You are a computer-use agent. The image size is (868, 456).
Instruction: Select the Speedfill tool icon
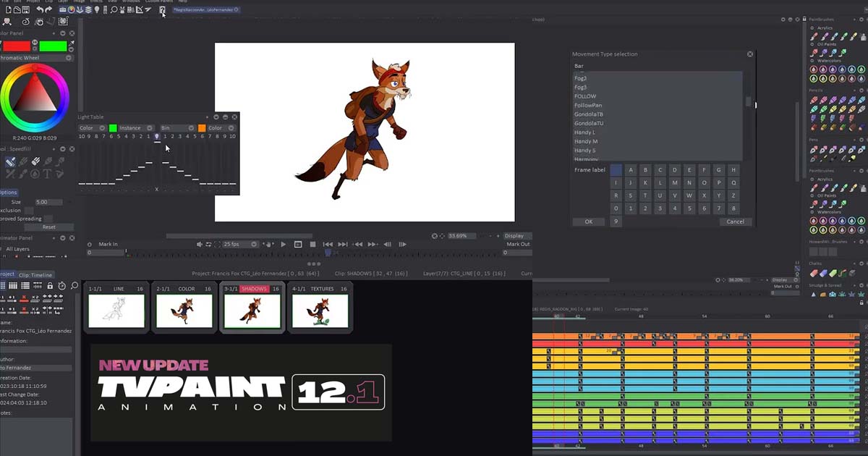[10, 162]
